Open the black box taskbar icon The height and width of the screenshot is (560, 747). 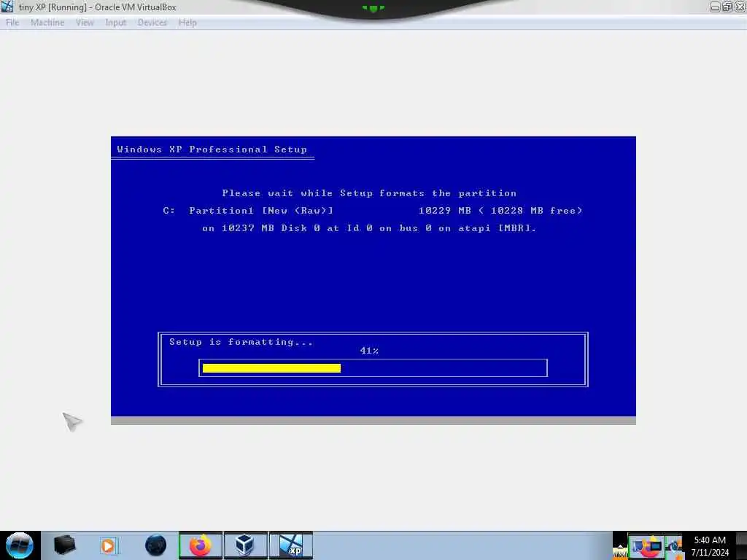tap(65, 545)
